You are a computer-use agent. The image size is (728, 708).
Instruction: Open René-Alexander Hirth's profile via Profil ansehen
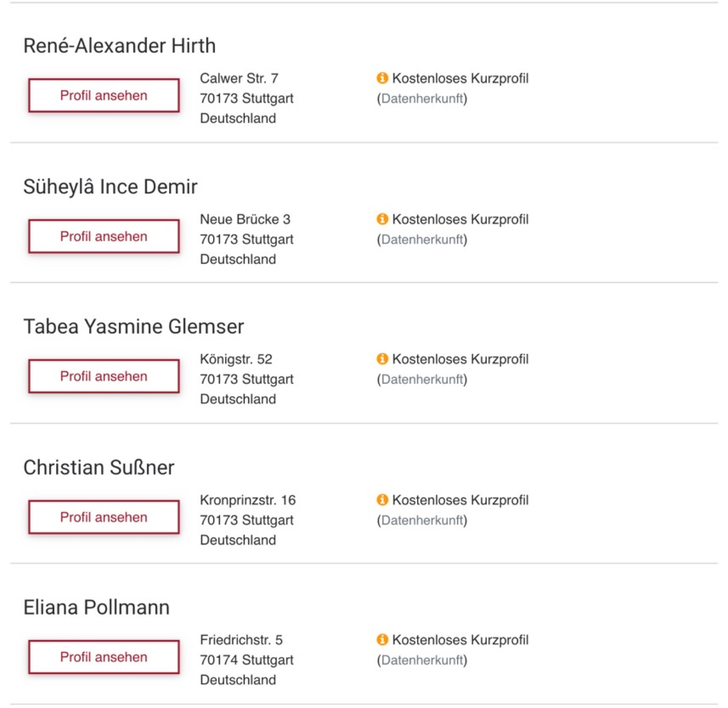point(104,95)
